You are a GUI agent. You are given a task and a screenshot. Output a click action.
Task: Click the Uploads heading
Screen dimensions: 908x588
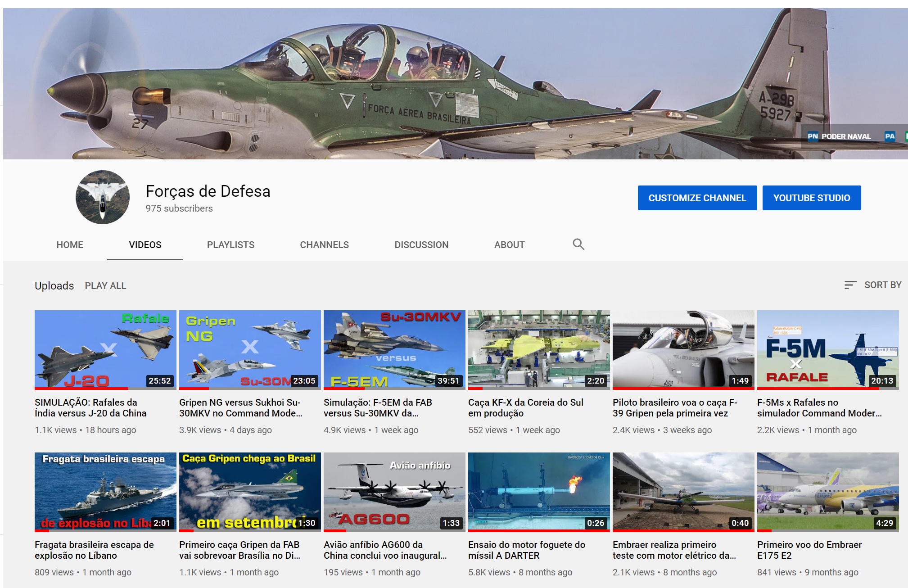pyautogui.click(x=54, y=286)
